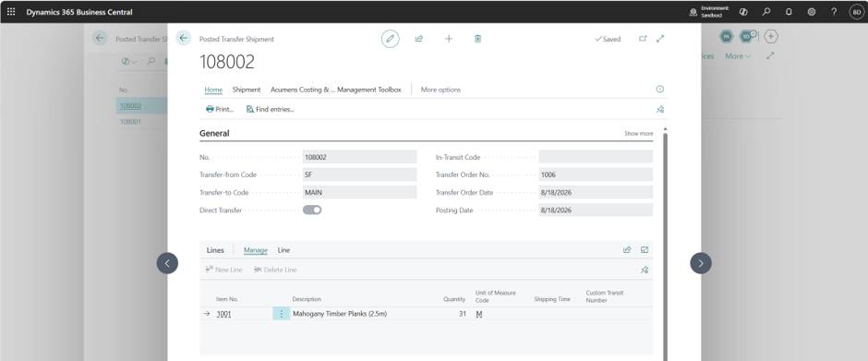Open More options menu

click(440, 90)
